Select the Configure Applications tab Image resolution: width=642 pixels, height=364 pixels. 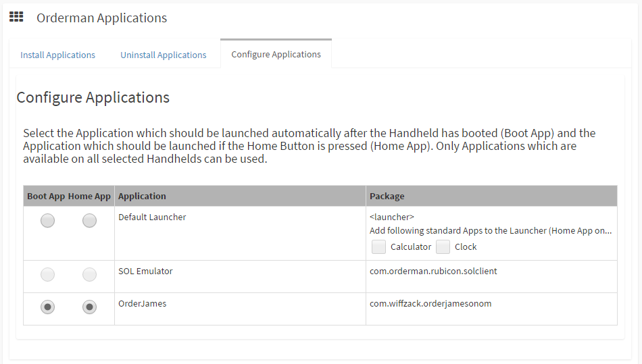pyautogui.click(x=276, y=54)
